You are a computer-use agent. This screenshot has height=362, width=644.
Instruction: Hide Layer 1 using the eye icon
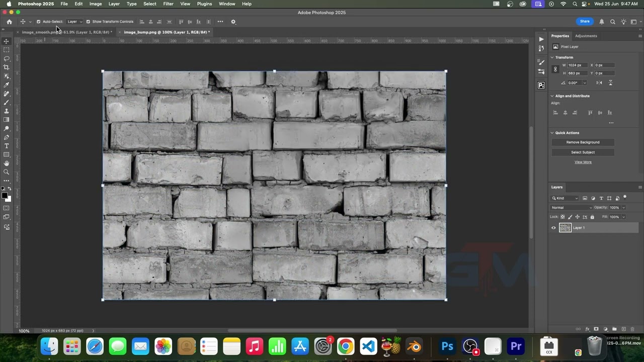point(553,228)
